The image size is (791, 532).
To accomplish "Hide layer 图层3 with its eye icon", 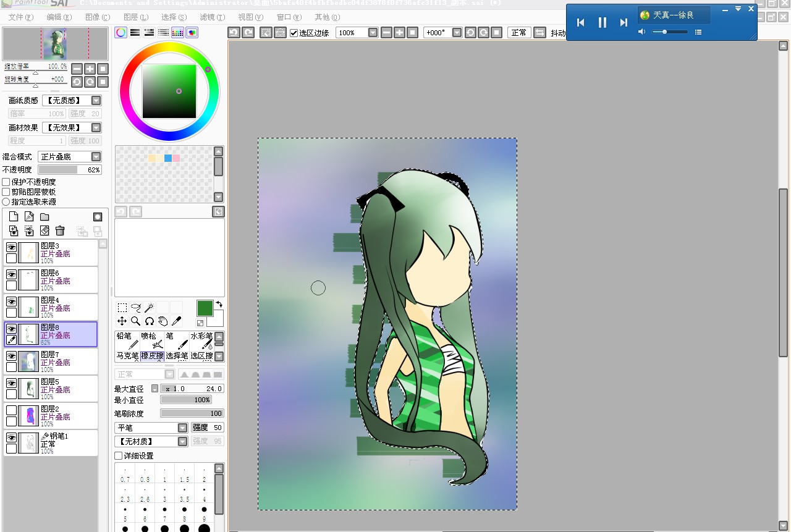I will coord(11,247).
